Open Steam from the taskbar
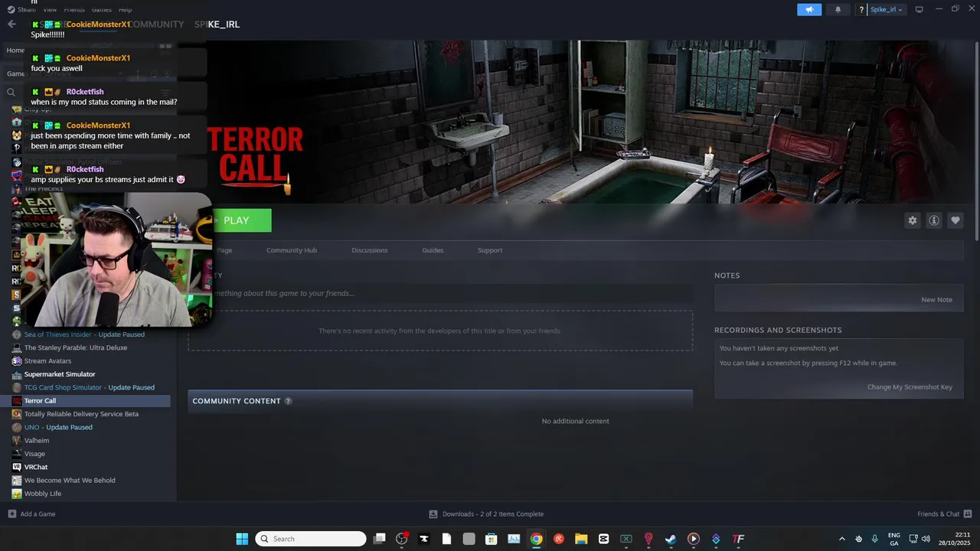 pyautogui.click(x=671, y=539)
